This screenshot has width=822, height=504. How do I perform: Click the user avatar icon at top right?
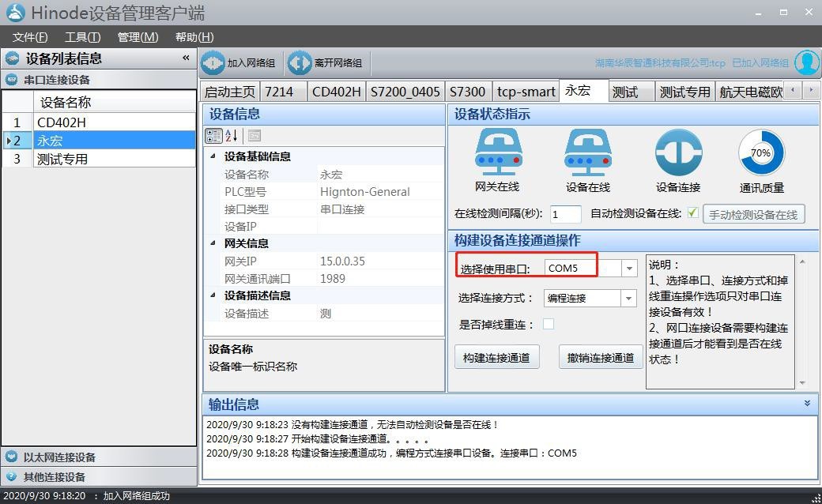806,62
